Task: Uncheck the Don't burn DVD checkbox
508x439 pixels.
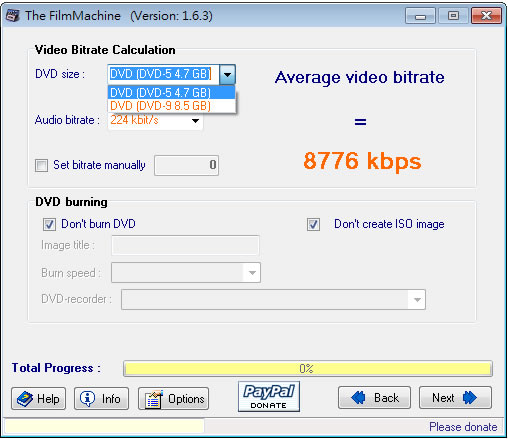Action: point(49,224)
